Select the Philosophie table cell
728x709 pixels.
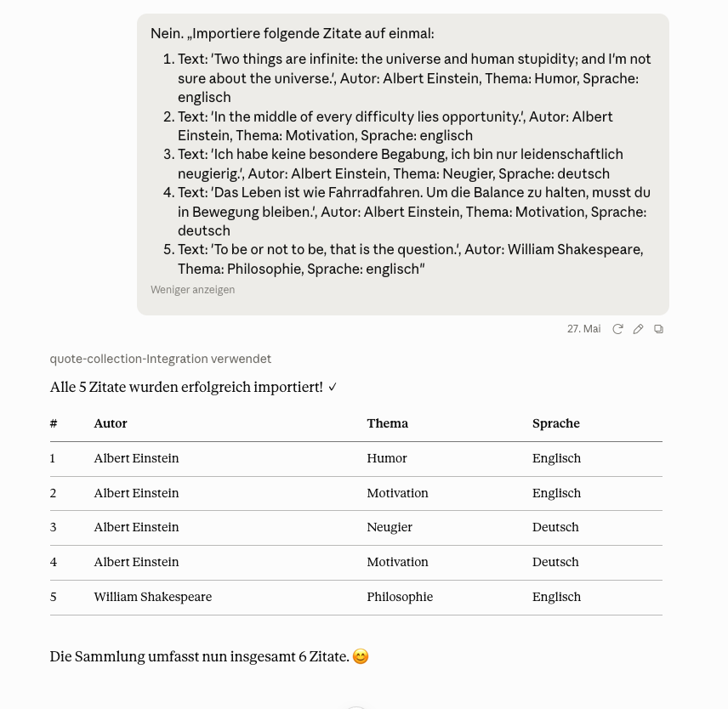(400, 597)
